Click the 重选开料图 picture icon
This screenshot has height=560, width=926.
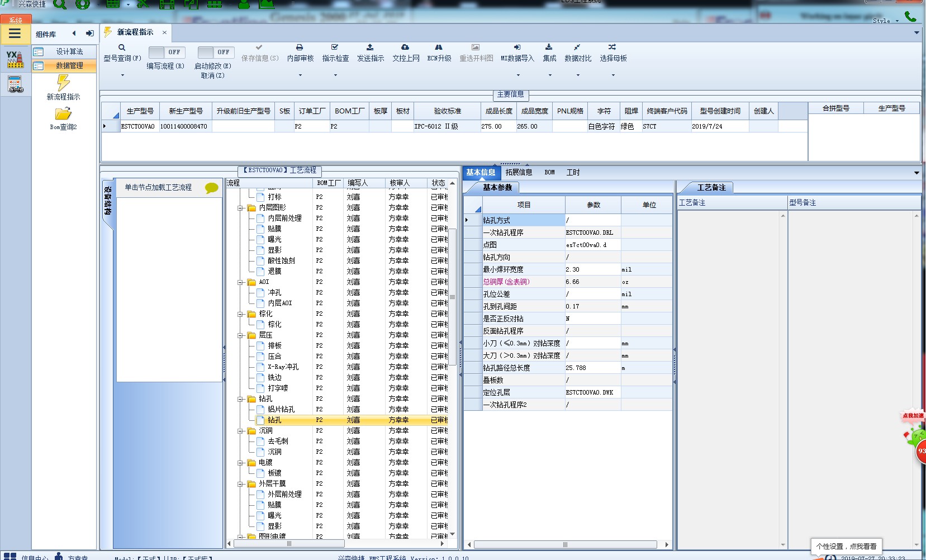click(476, 48)
